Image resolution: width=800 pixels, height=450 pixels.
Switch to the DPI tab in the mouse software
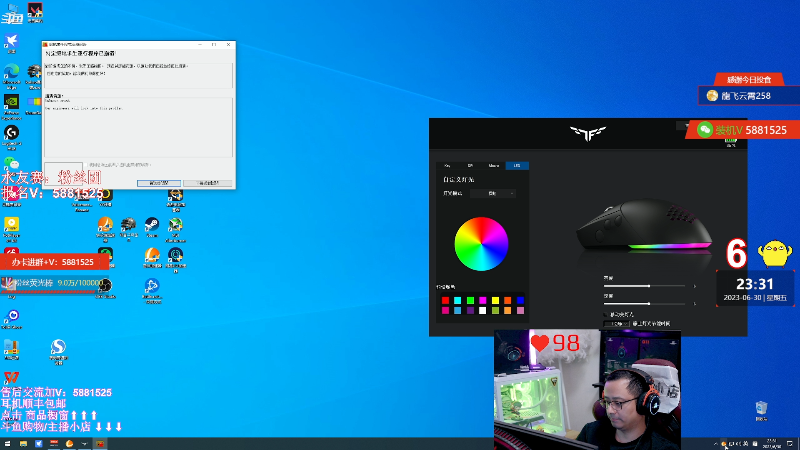[470, 166]
